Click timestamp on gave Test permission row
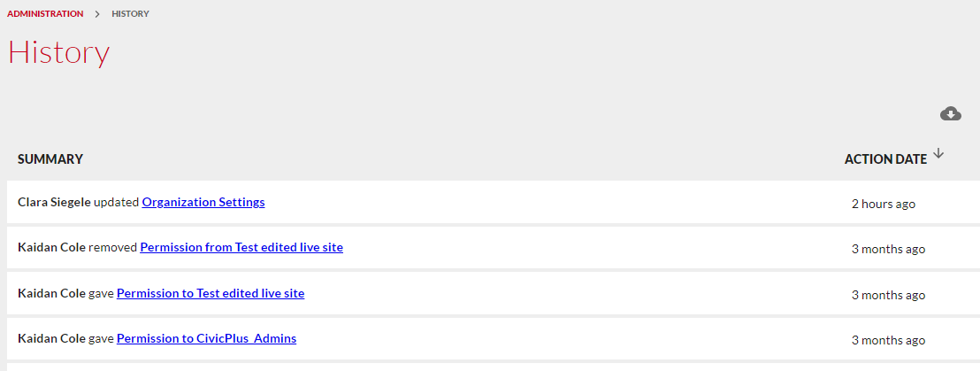The width and height of the screenshot is (980, 371). (x=888, y=295)
